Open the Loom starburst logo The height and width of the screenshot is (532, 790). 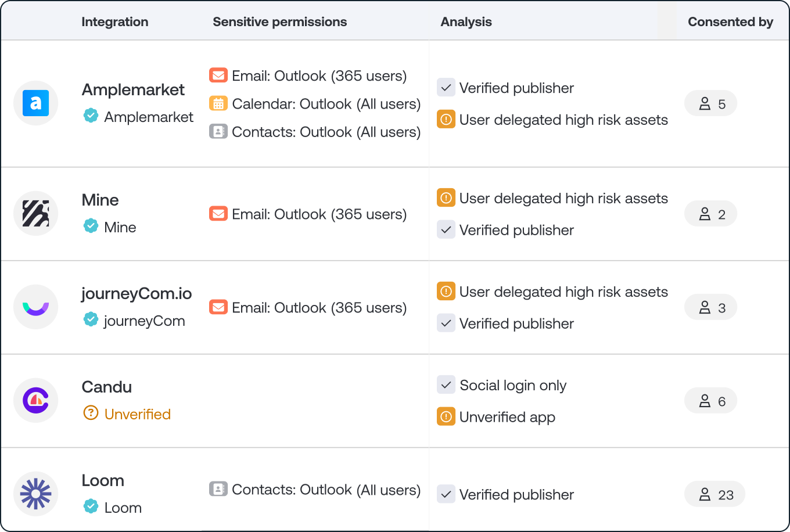tap(36, 494)
